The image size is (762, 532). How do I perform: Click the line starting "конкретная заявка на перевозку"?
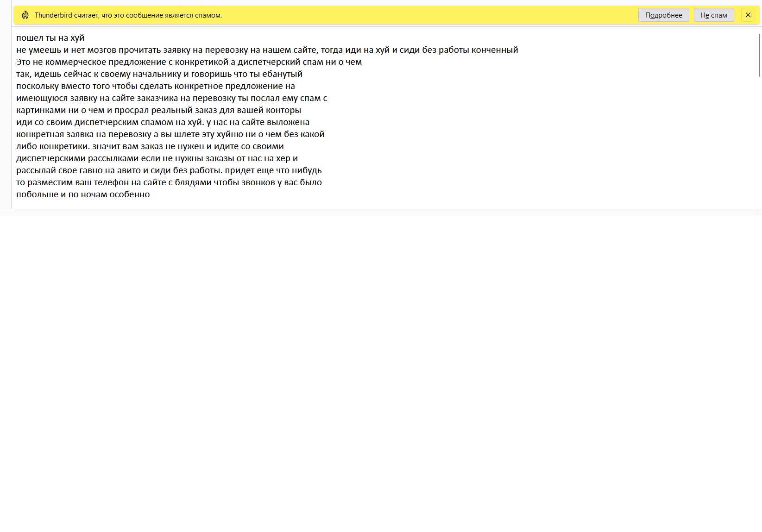tap(170, 134)
